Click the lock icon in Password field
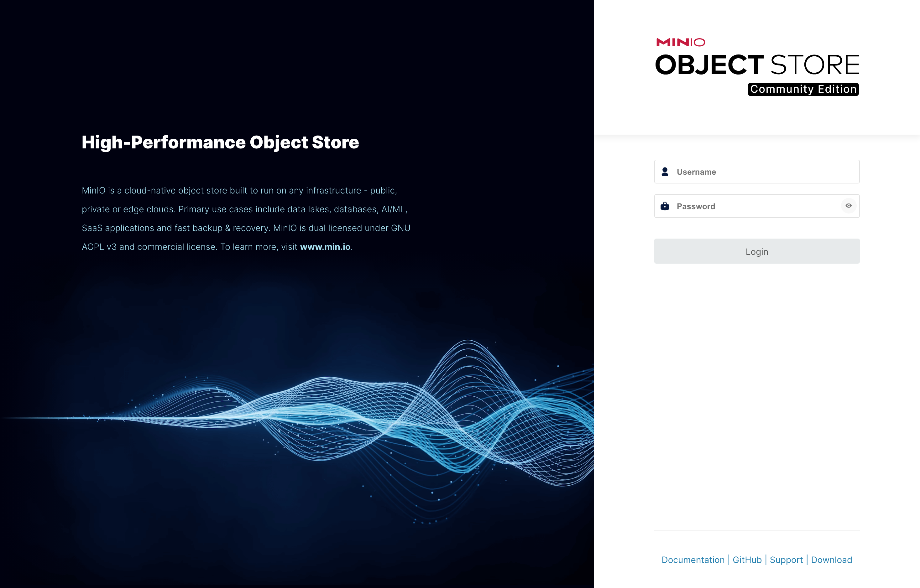This screenshot has height=588, width=920. (x=665, y=206)
